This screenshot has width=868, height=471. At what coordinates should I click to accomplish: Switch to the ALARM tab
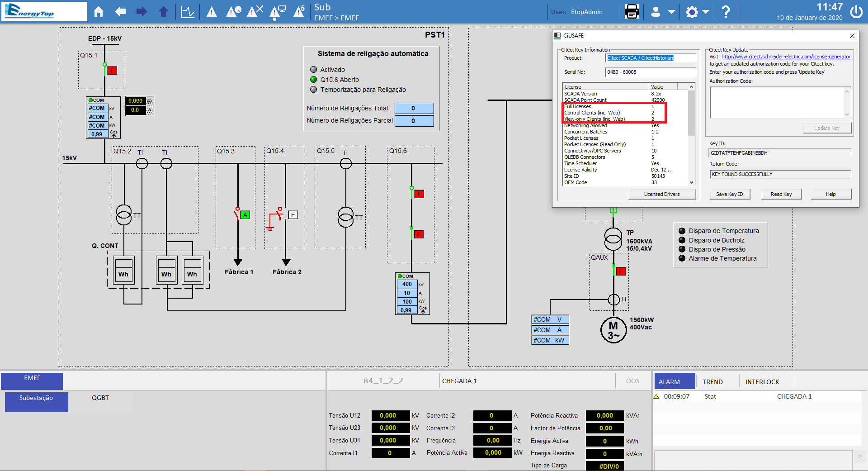click(x=675, y=381)
